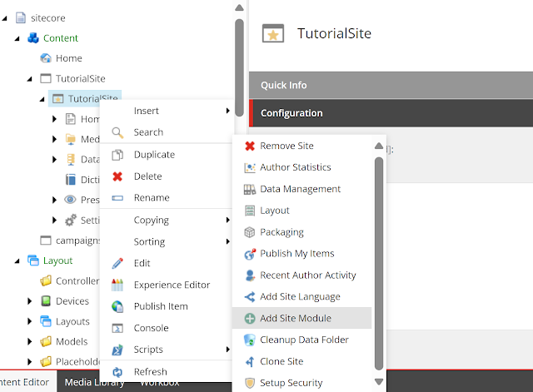Screen dimensions: 533x392
Task: Click the Data Management icon
Action: [250, 189]
